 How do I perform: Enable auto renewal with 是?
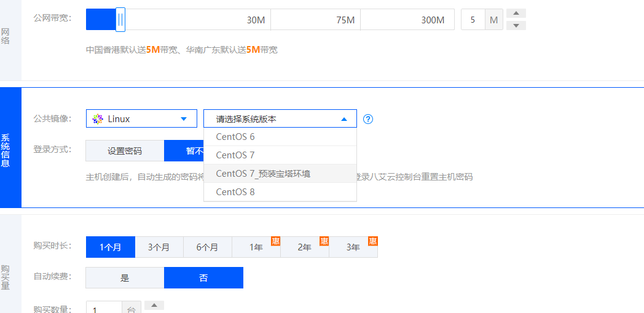pos(125,278)
